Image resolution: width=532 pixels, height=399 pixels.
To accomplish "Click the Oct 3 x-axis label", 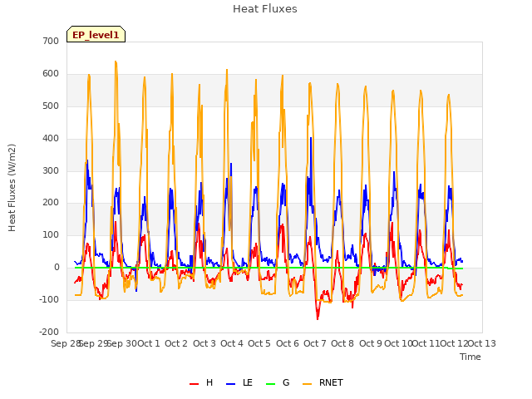I will click(204, 343).
